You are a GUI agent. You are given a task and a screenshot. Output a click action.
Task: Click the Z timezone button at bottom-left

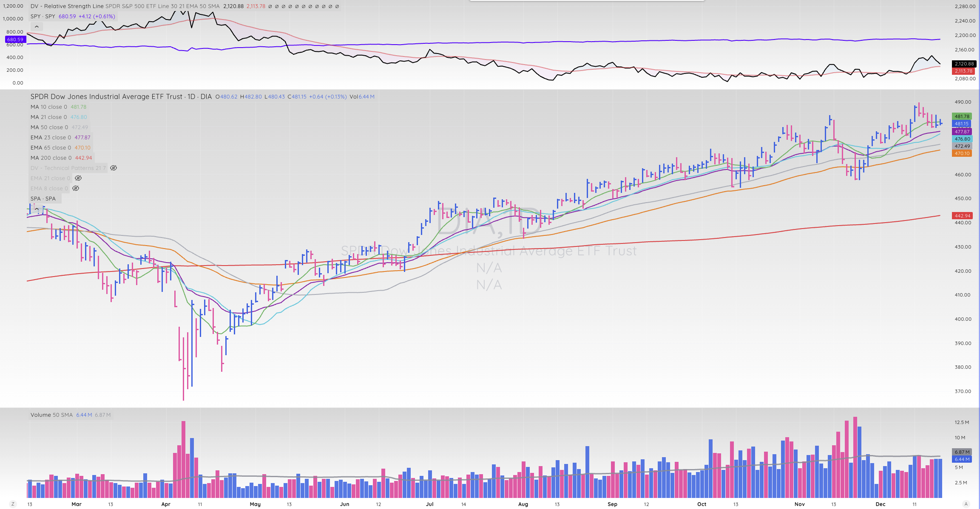click(13, 504)
